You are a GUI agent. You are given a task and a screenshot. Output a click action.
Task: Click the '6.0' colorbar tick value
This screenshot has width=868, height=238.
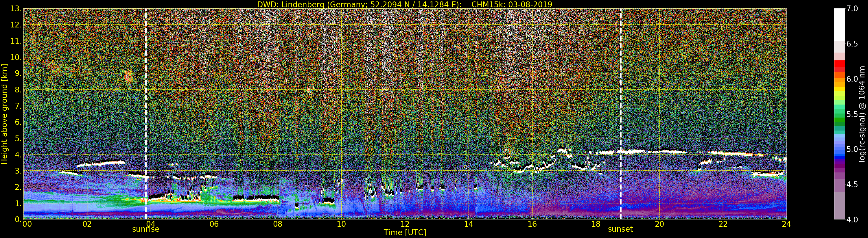(x=852, y=79)
